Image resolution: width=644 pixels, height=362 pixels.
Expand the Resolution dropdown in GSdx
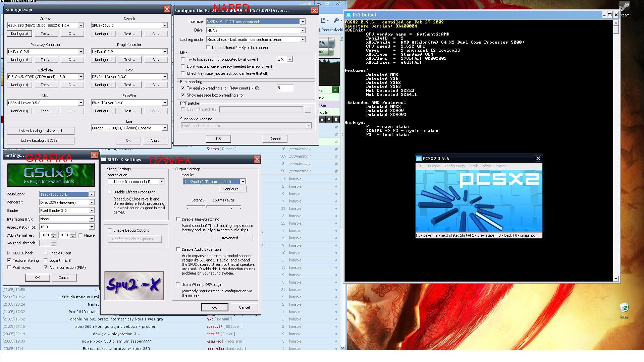[x=91, y=194]
